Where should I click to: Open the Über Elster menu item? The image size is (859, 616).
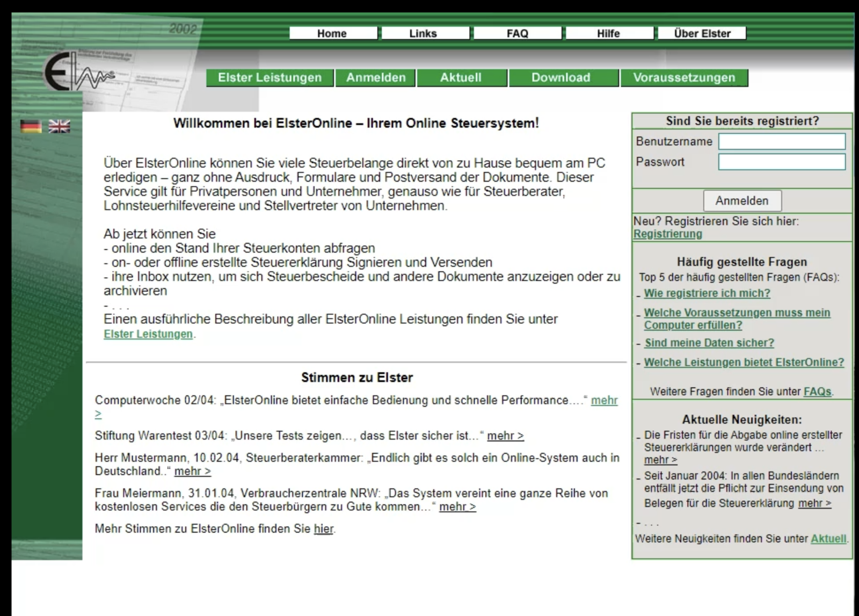(x=702, y=33)
